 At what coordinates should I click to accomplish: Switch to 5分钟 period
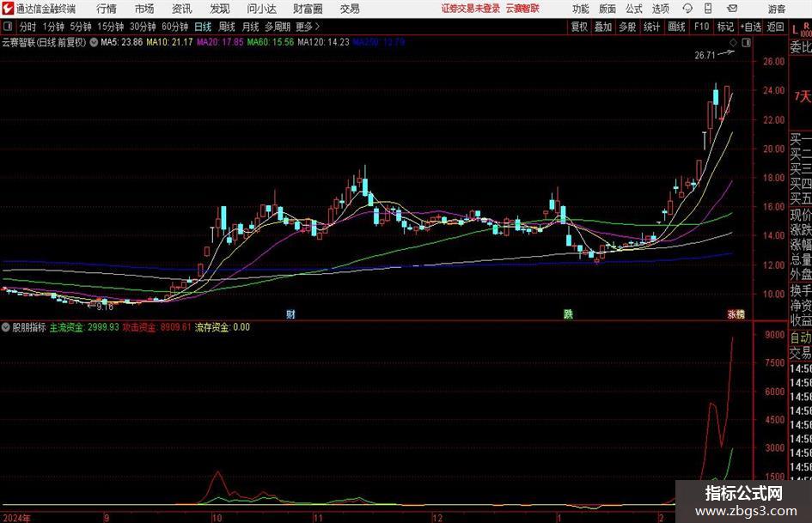[81, 27]
